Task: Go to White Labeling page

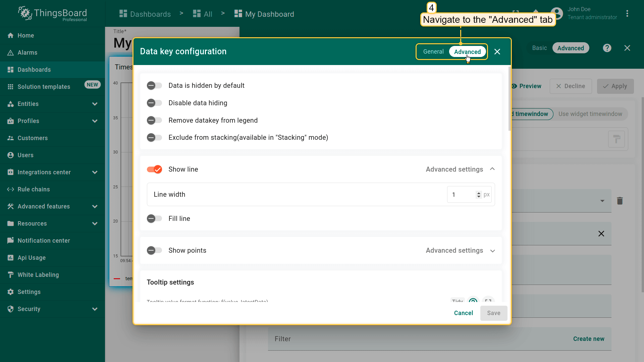Action: (38, 275)
